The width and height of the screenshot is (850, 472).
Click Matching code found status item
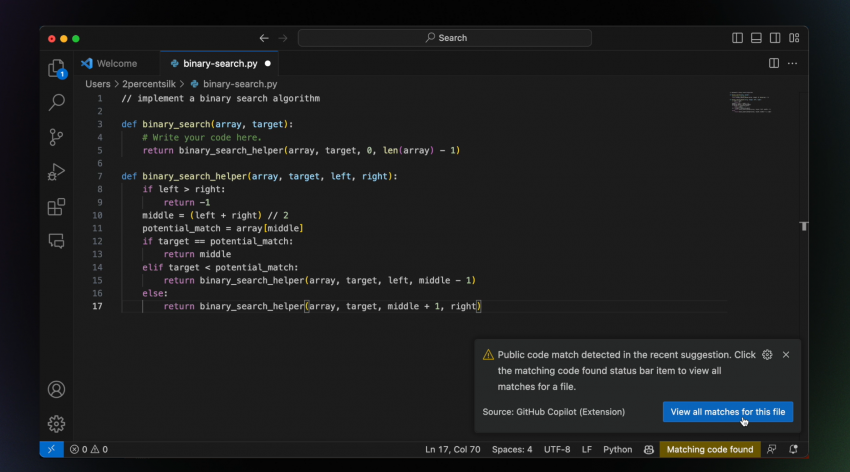pyautogui.click(x=709, y=450)
